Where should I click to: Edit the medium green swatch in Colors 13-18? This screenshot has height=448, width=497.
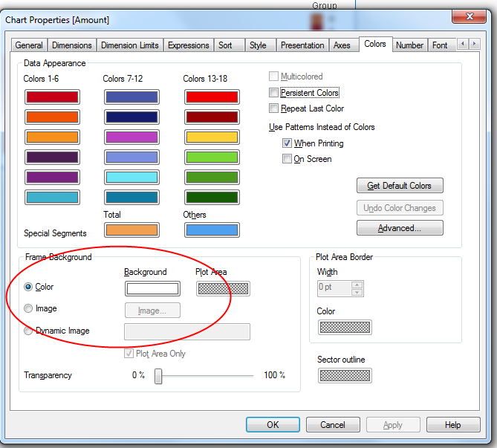click(212, 178)
